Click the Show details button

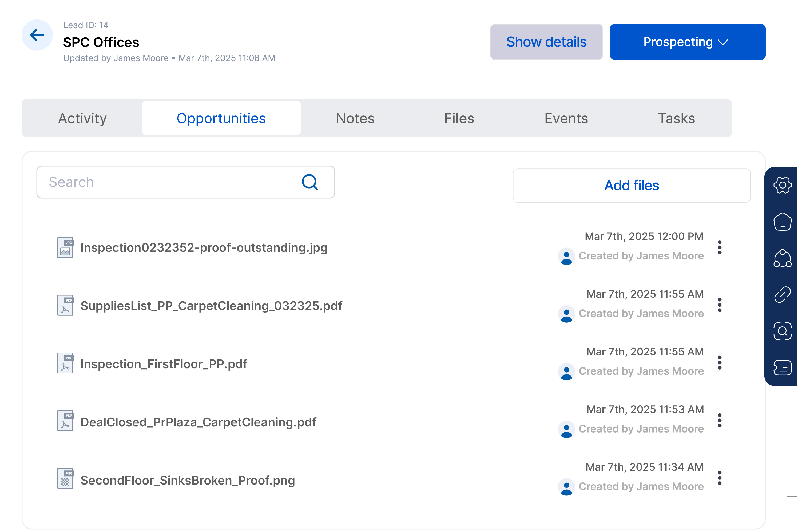546,42
